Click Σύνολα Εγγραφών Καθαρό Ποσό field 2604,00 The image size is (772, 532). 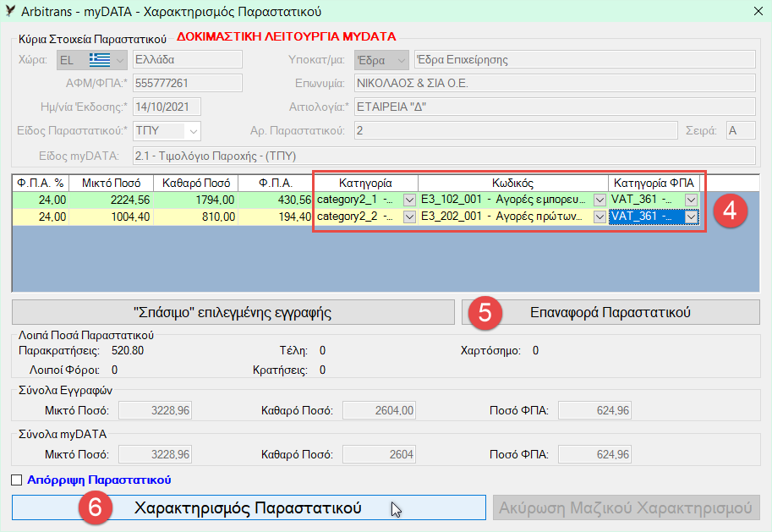point(379,410)
